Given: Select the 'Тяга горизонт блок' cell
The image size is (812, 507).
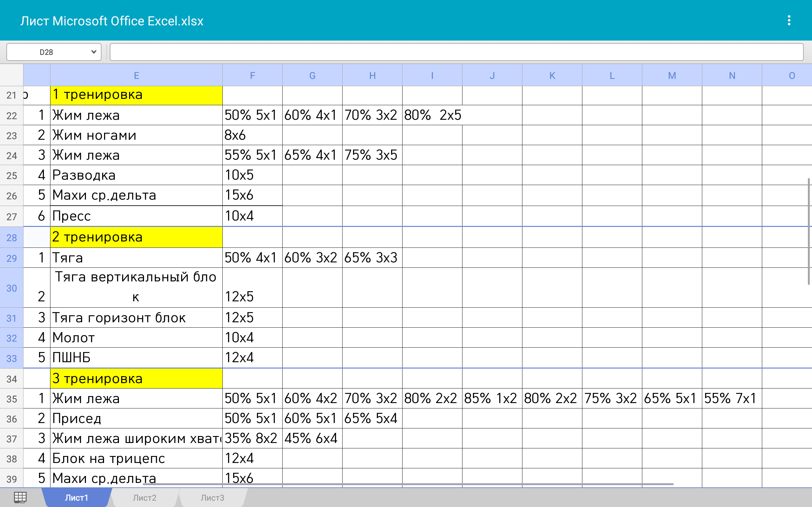Looking at the screenshot, I should pyautogui.click(x=136, y=318).
